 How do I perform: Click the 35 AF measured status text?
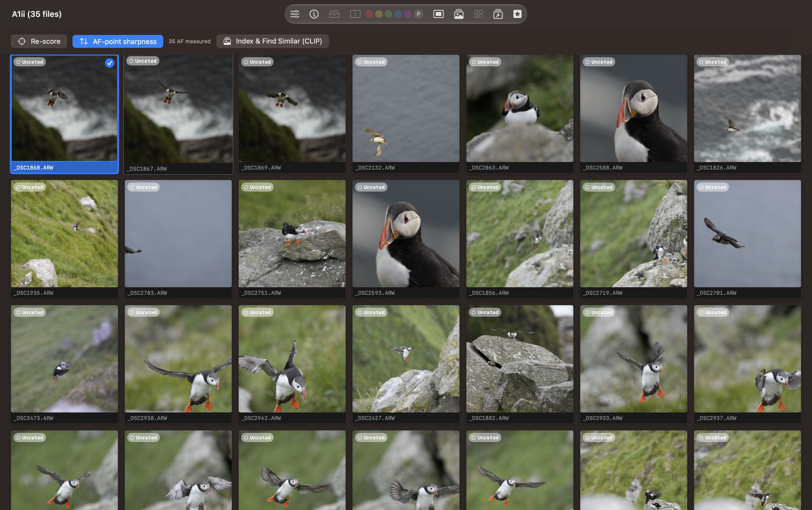point(189,41)
